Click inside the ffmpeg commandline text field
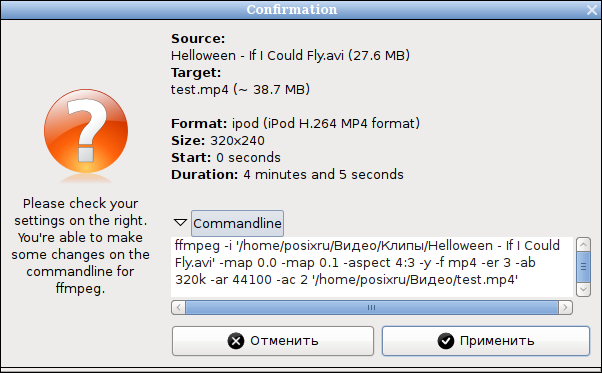The width and height of the screenshot is (602, 373). pos(372,267)
